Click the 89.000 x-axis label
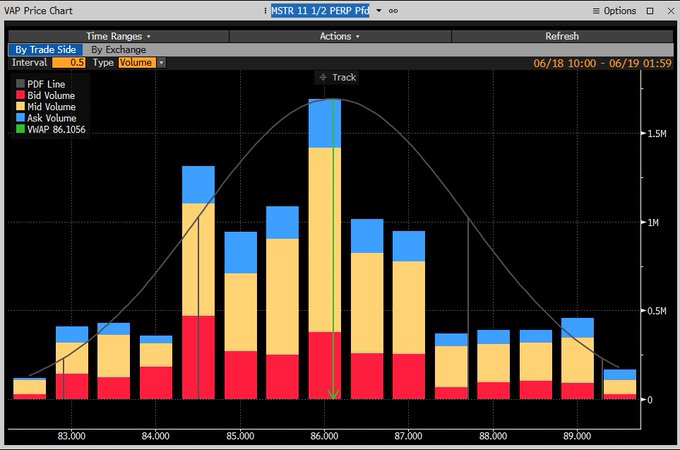The height and width of the screenshot is (450, 680). click(577, 436)
